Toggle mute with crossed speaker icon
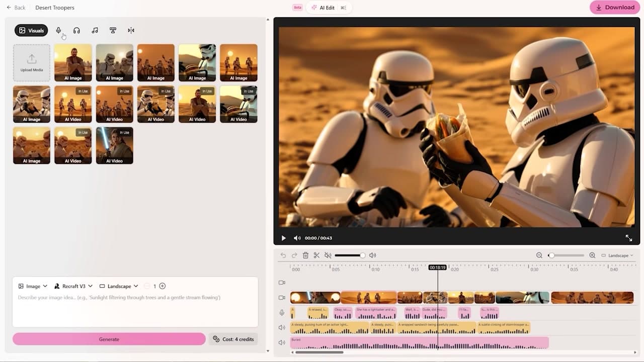The width and height of the screenshot is (644, 362). click(x=328, y=255)
